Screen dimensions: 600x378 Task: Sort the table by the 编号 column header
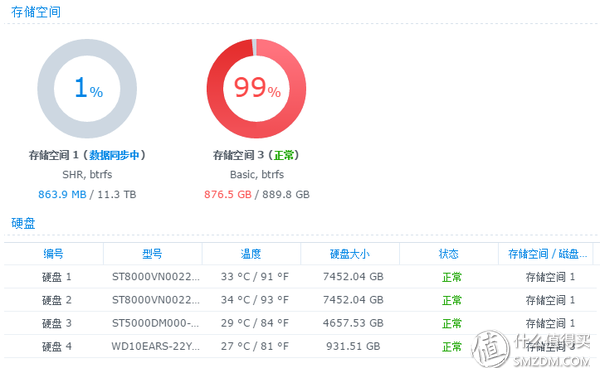[x=53, y=254]
